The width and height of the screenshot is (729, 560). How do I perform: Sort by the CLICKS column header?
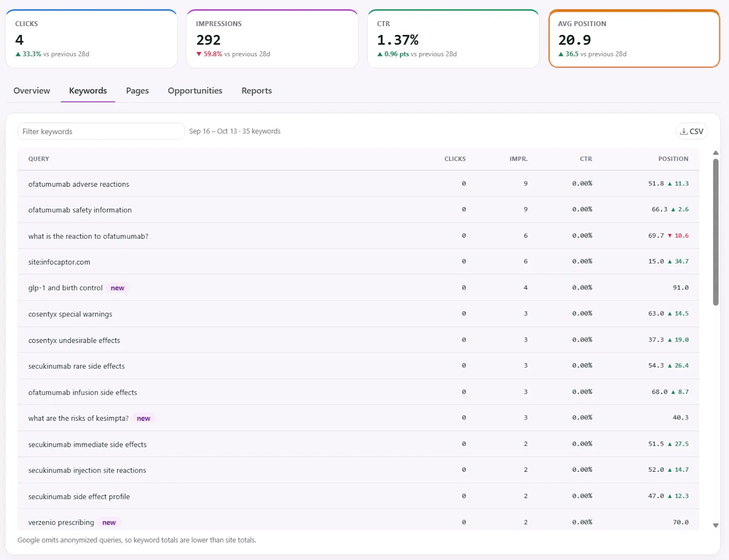pyautogui.click(x=455, y=159)
